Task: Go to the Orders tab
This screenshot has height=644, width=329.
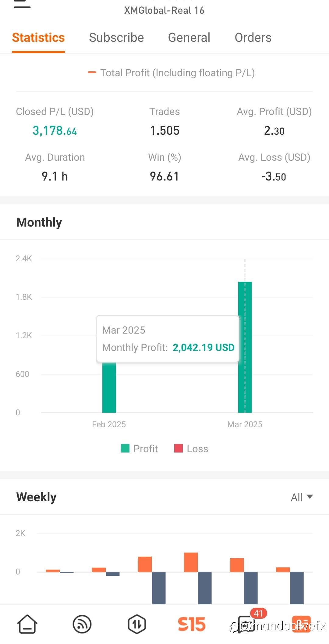Action: pos(253,38)
